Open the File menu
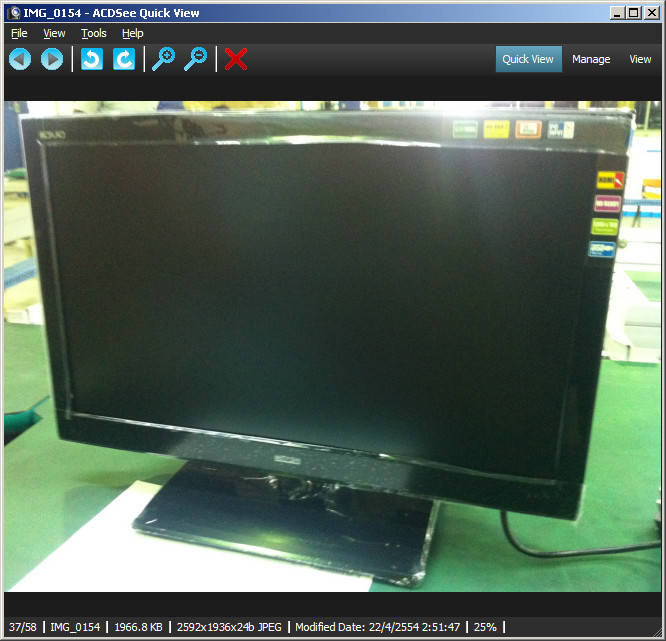 (x=19, y=33)
